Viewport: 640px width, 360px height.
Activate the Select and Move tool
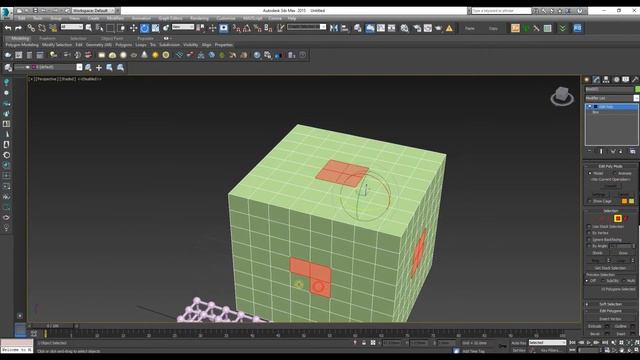coord(133,28)
